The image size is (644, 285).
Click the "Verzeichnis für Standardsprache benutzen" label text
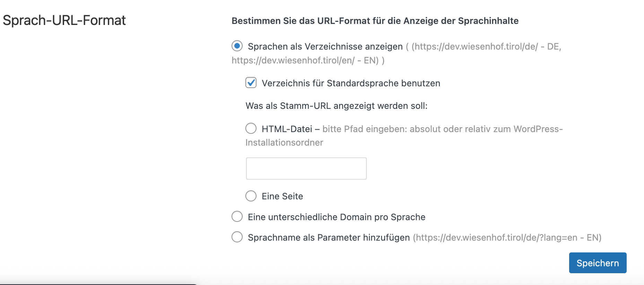click(351, 83)
